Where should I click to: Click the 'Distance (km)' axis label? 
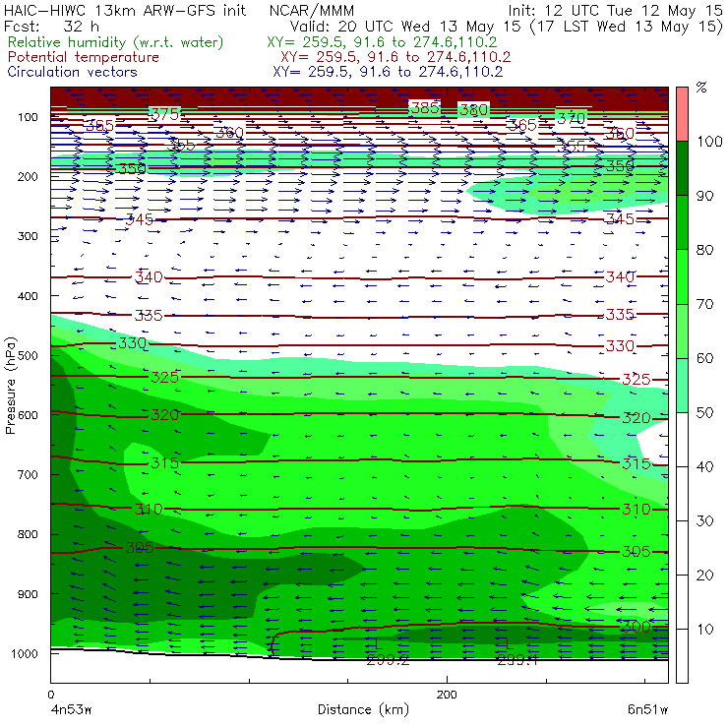[x=364, y=709]
